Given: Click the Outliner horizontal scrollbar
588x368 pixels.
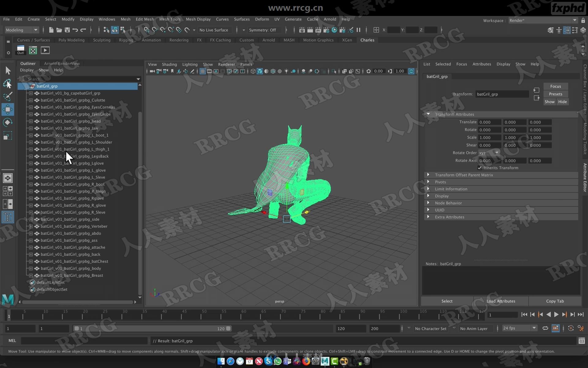Looking at the screenshot, I should tap(77, 302).
